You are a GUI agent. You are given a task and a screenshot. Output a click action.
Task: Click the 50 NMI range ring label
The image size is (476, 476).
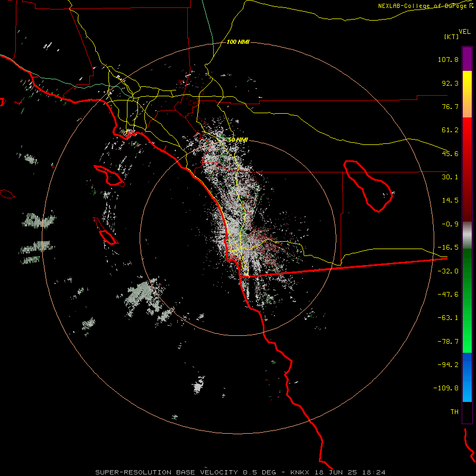pyautogui.click(x=238, y=140)
